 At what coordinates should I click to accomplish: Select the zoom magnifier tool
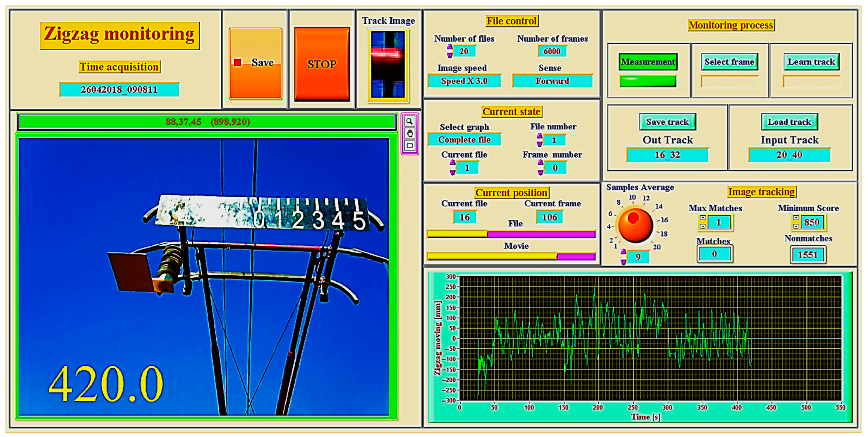[x=409, y=121]
